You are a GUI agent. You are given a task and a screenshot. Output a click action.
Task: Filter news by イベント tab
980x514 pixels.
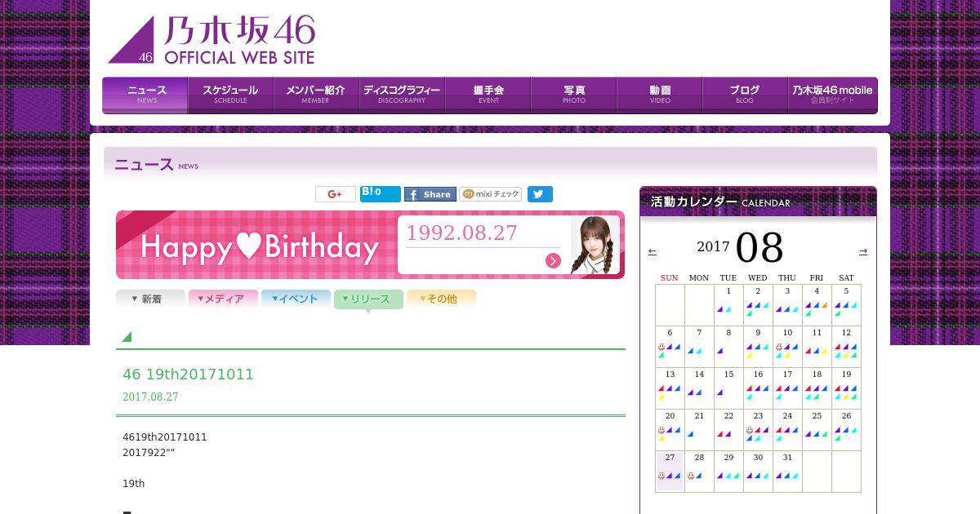coord(296,299)
